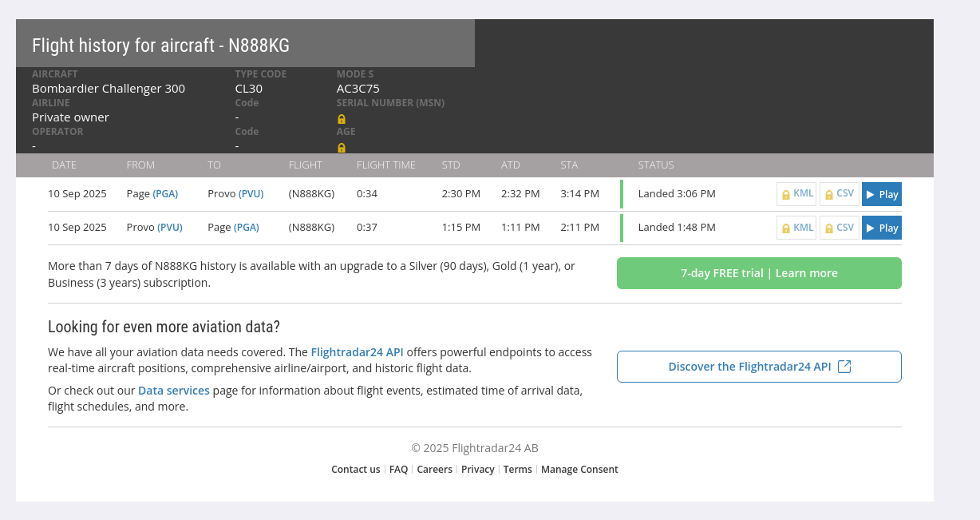Click the ATD column header
The height and width of the screenshot is (520, 980).
pyautogui.click(x=511, y=165)
